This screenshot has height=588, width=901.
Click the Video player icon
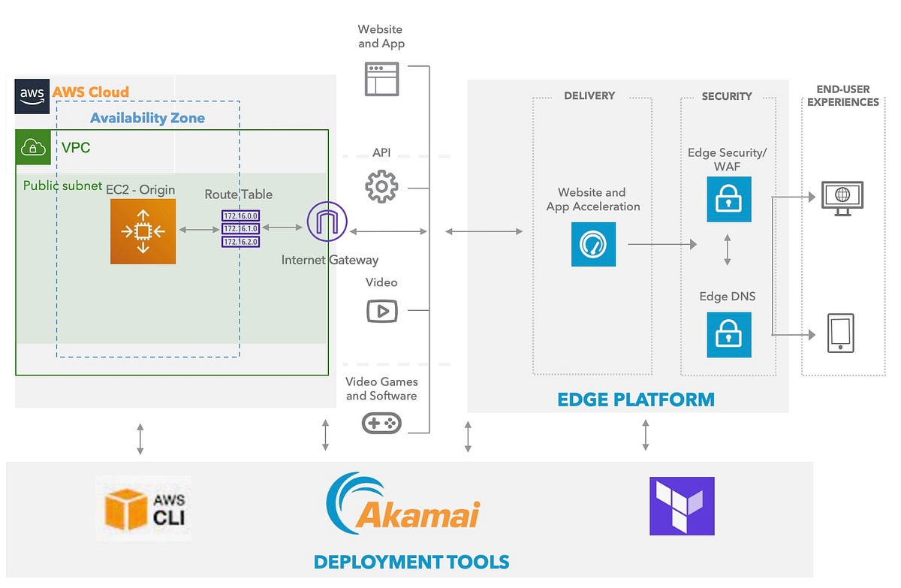click(x=381, y=310)
